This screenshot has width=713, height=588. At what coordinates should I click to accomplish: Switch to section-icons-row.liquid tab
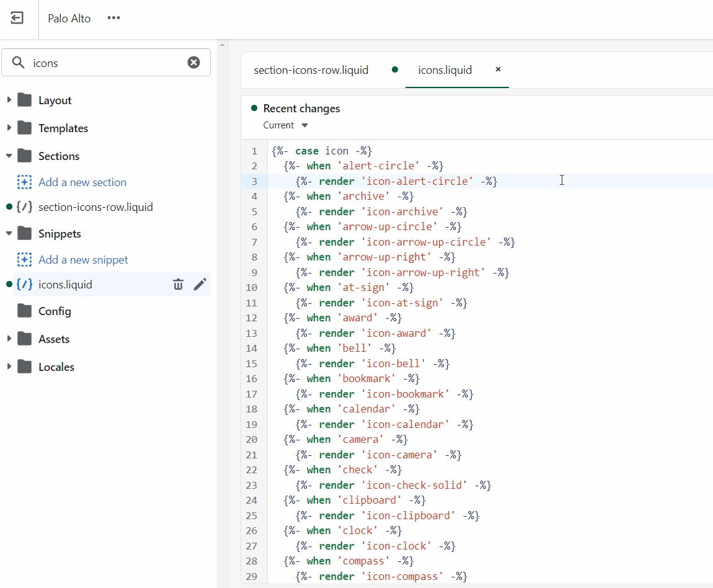pos(311,70)
